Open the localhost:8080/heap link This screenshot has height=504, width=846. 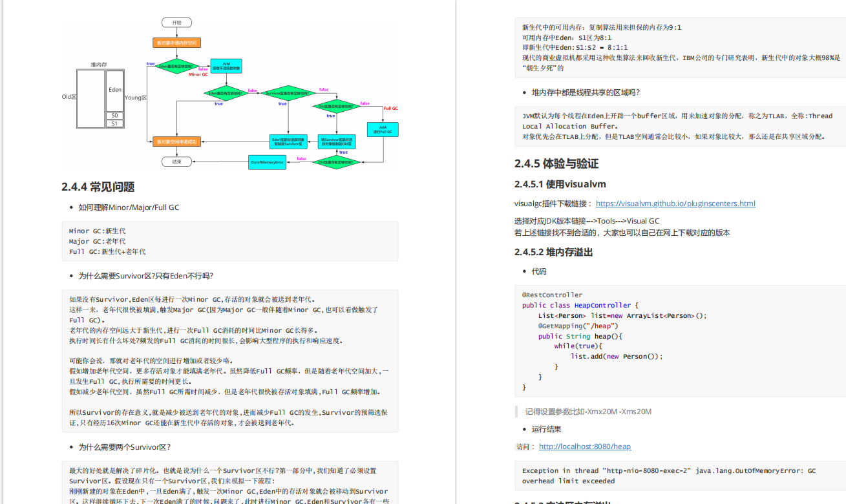[x=585, y=446]
